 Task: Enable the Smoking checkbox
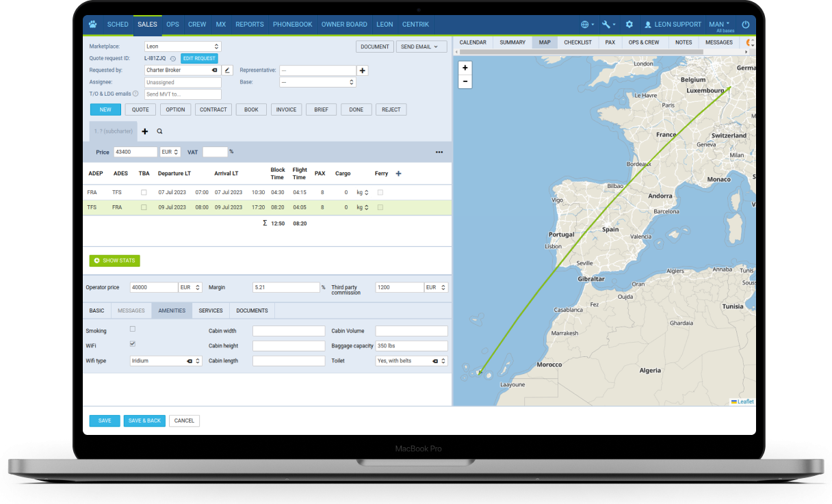click(x=132, y=330)
